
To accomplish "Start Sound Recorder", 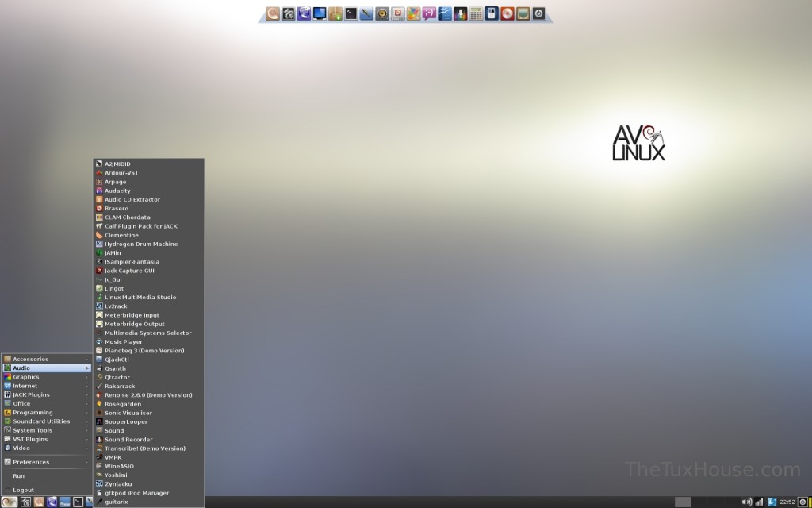I will 148,439.
